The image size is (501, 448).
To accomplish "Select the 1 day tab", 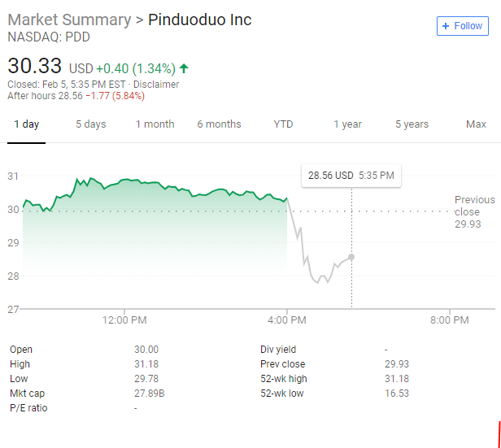I will pyautogui.click(x=26, y=124).
